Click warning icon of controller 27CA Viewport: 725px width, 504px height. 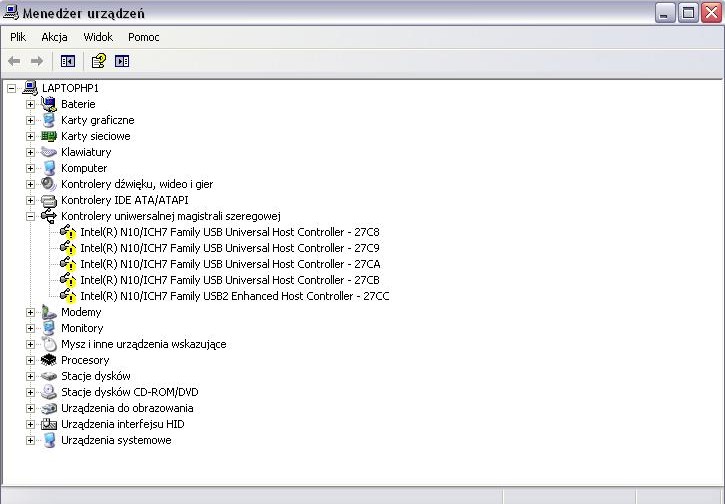pos(68,264)
